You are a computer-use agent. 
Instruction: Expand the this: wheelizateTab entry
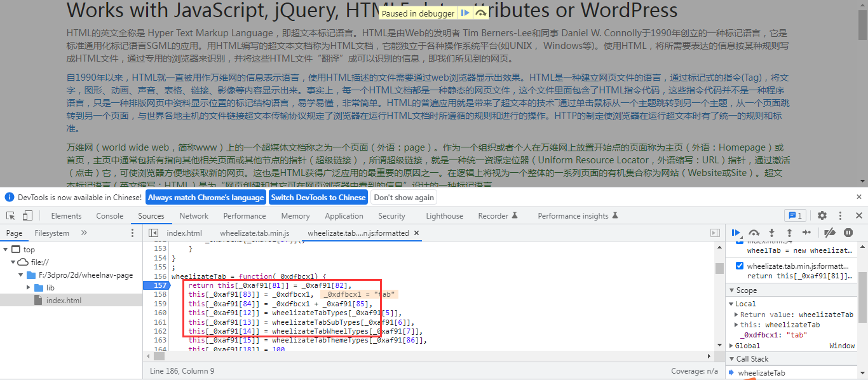point(736,325)
